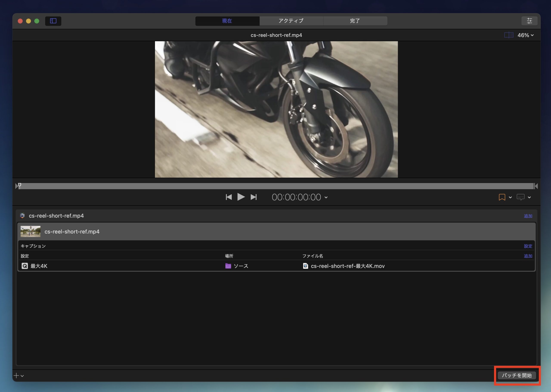Switch to the アクティブ tab
Image resolution: width=551 pixels, height=392 pixels.
(x=291, y=21)
